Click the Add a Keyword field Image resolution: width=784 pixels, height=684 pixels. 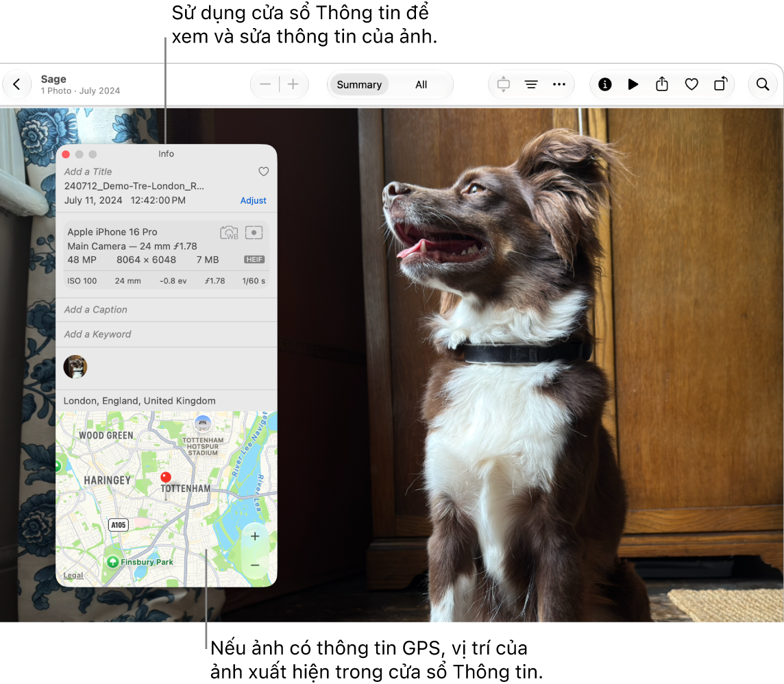click(166, 334)
